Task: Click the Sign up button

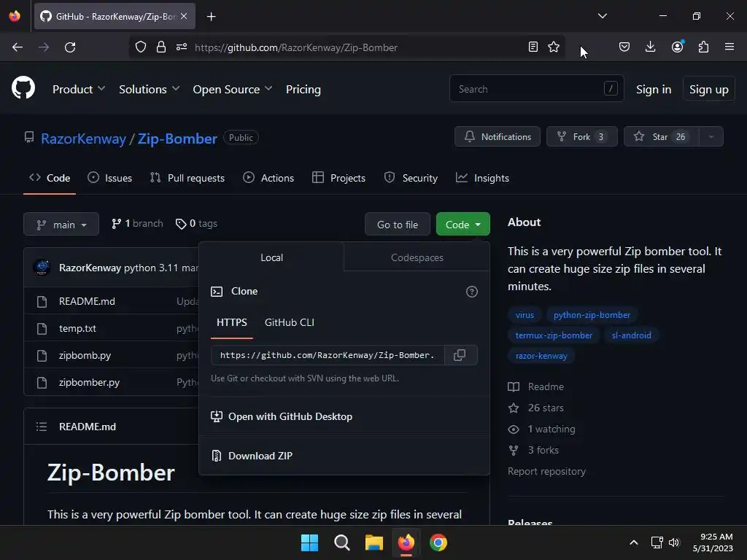Action: [709, 89]
